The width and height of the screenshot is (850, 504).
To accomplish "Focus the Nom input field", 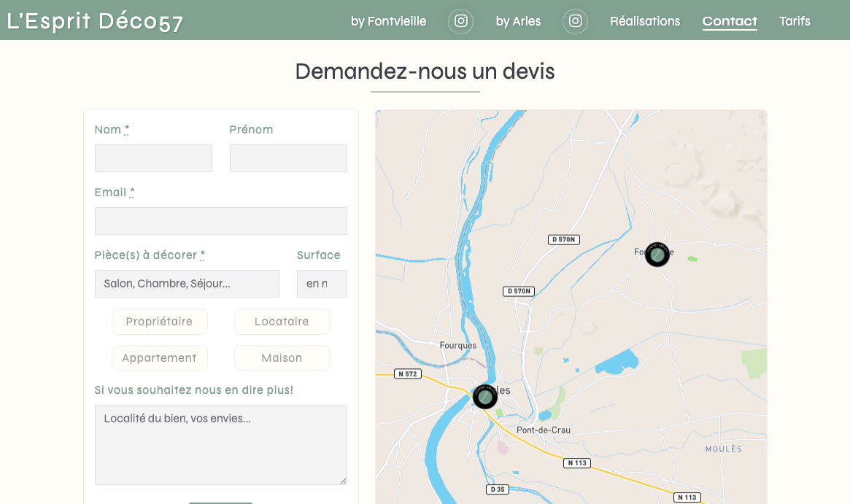I will (x=153, y=158).
